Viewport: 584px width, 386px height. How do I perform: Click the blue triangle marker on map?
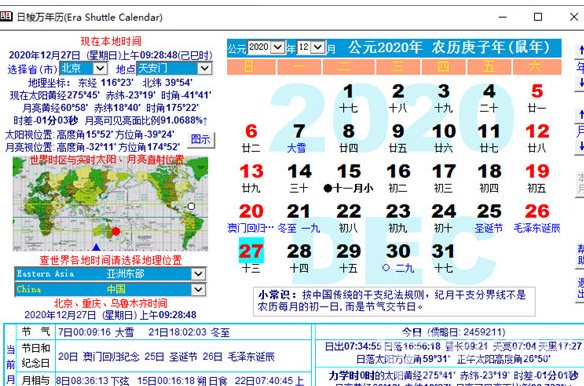96,247
